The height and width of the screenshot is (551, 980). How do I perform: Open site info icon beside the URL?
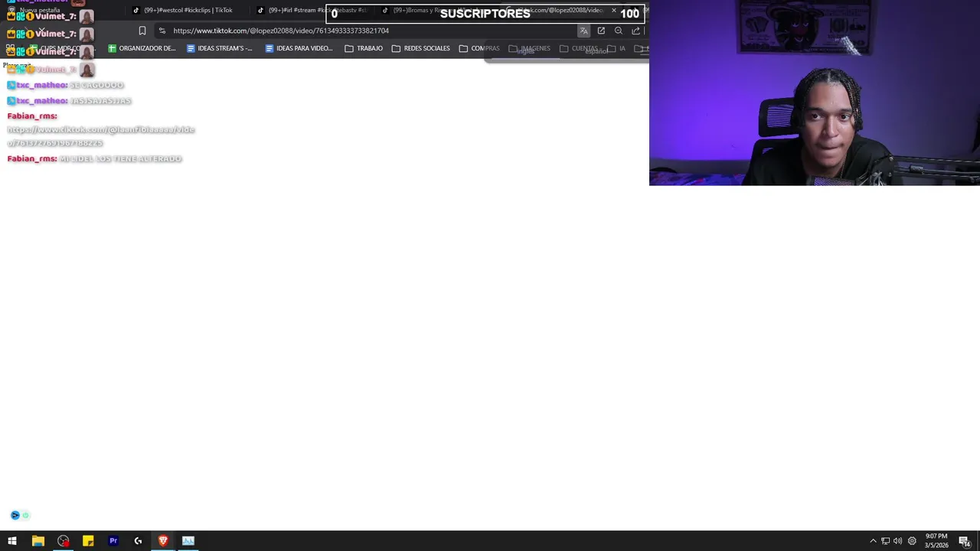(x=162, y=31)
